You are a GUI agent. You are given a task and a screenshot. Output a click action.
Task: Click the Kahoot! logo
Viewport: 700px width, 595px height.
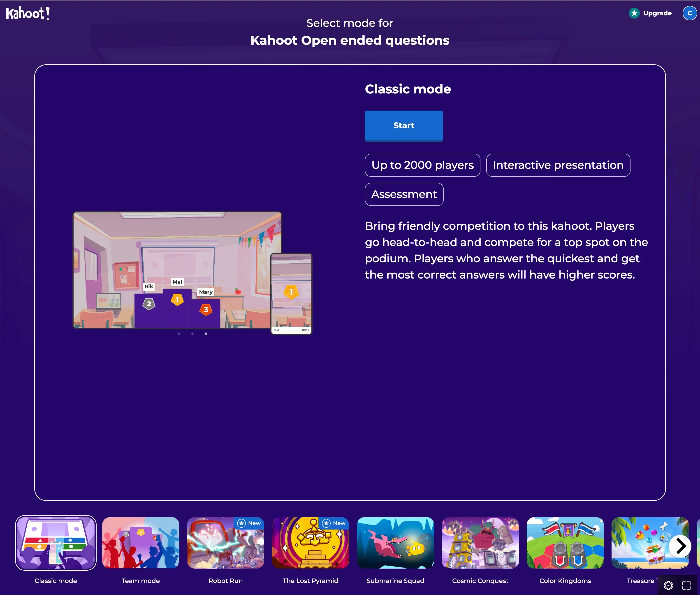point(28,14)
